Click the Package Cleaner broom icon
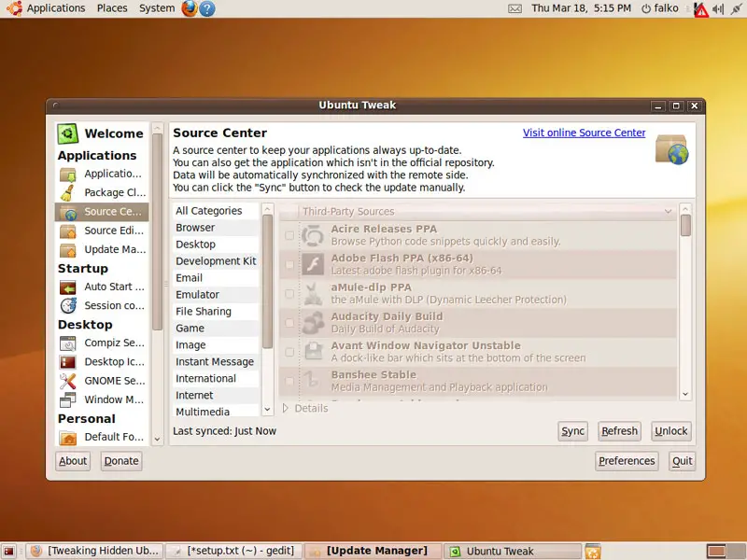747x560 pixels. click(67, 193)
